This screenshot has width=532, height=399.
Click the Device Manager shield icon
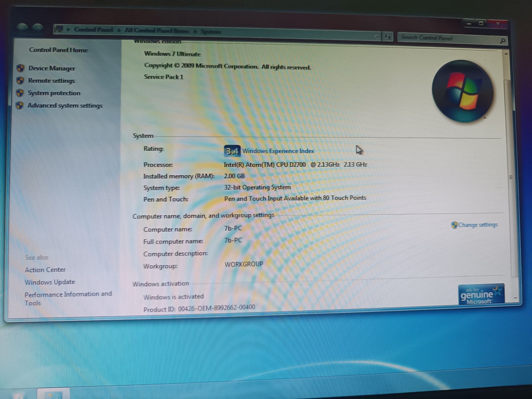tap(20, 68)
